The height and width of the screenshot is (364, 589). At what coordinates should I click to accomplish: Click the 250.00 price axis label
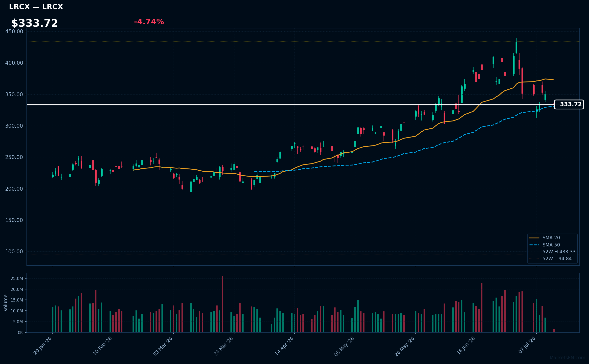click(14, 157)
